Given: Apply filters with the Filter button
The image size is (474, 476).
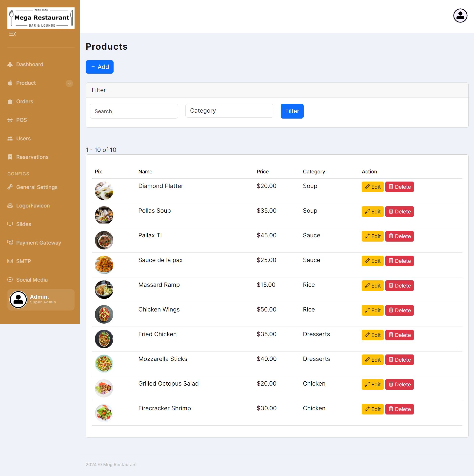Looking at the screenshot, I should click(x=292, y=111).
